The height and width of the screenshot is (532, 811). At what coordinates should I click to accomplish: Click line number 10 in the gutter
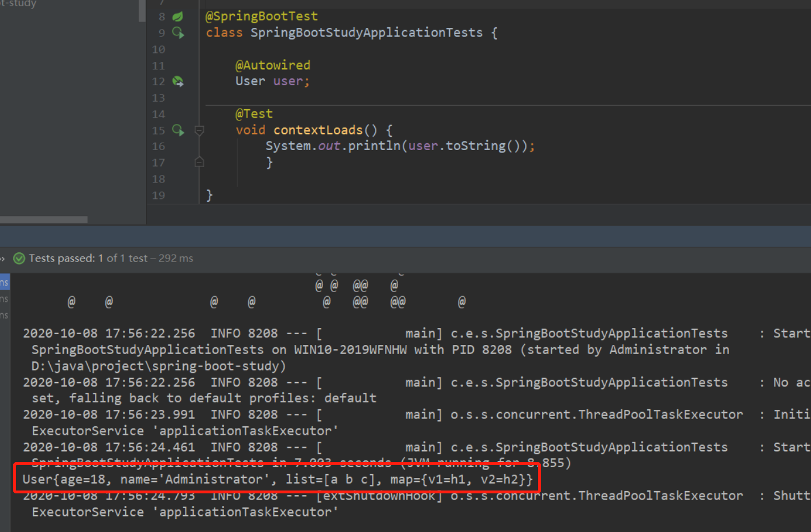pos(159,49)
